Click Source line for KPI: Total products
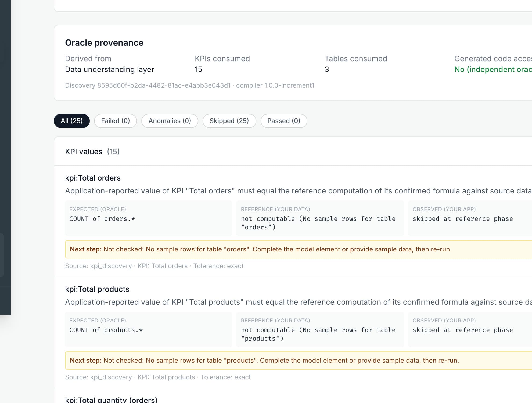The height and width of the screenshot is (403, 532). [x=158, y=377]
